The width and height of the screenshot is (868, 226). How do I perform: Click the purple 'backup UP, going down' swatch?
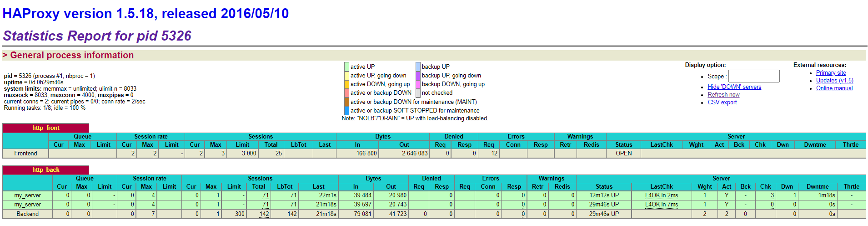point(418,76)
